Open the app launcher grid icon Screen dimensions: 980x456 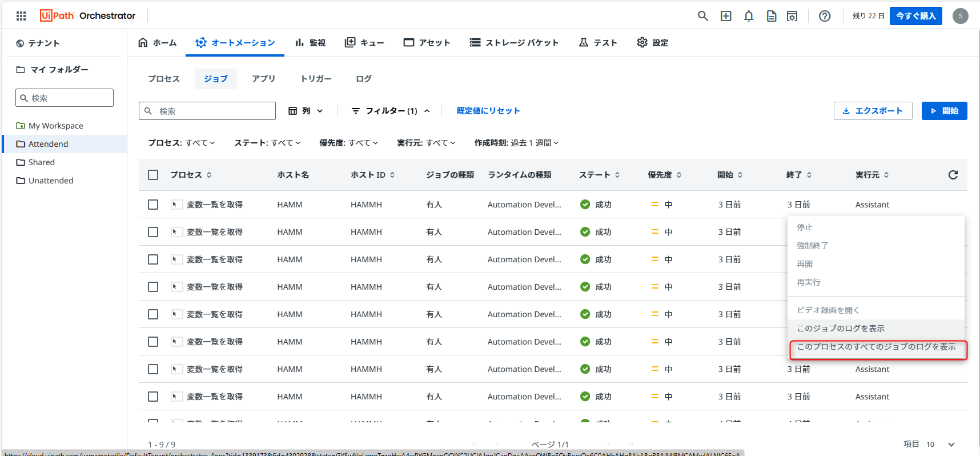[x=21, y=16]
